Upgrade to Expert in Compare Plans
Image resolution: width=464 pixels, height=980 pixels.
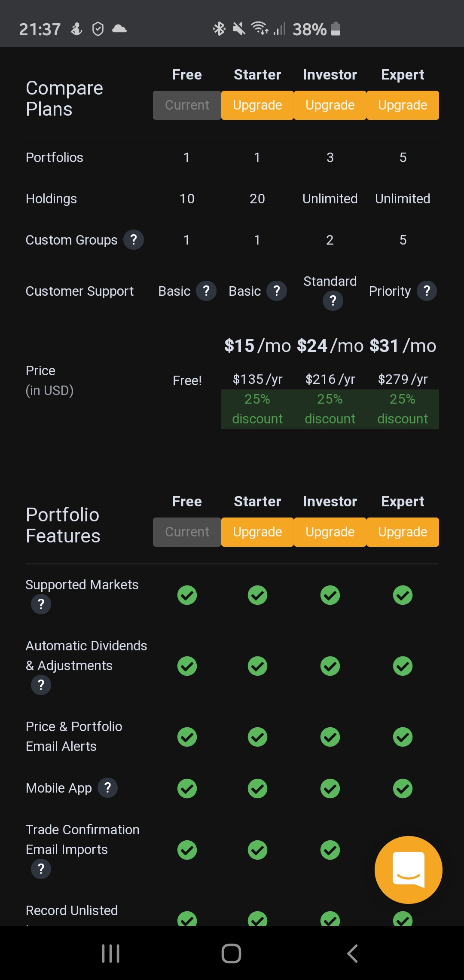click(403, 105)
